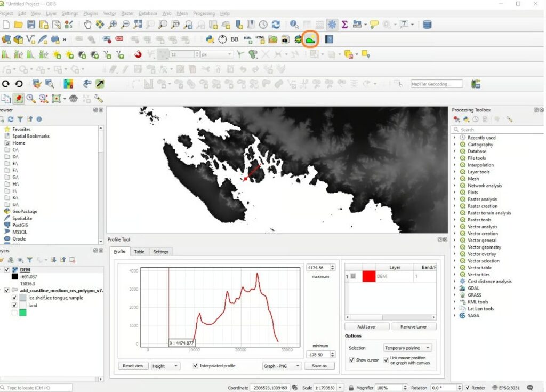Expand the SAGA toolbox group
The height and width of the screenshot is (392, 546).
tap(454, 316)
